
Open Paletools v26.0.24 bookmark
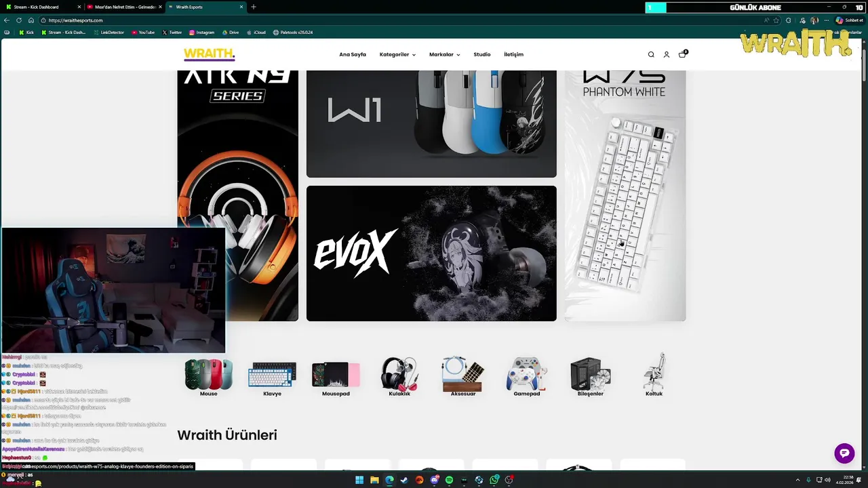293,33
